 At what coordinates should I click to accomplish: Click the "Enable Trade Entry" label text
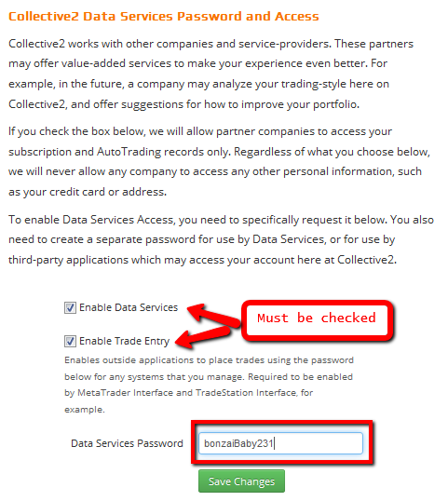point(124,341)
